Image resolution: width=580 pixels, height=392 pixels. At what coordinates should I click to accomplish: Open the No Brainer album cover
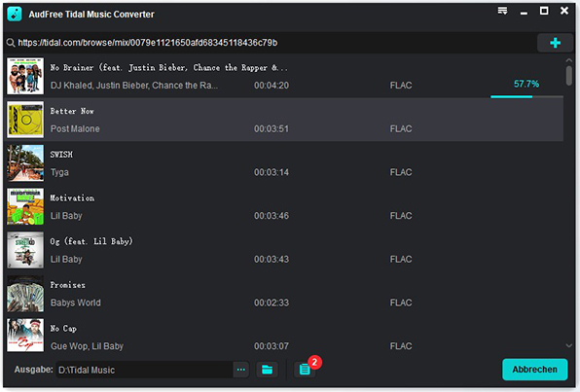(25, 76)
